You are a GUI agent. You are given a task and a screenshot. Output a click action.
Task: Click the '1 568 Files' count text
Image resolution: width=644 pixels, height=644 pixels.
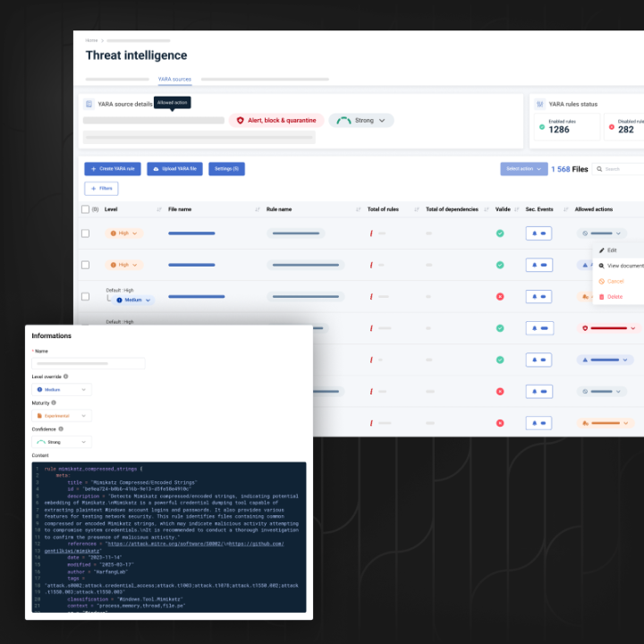point(569,169)
